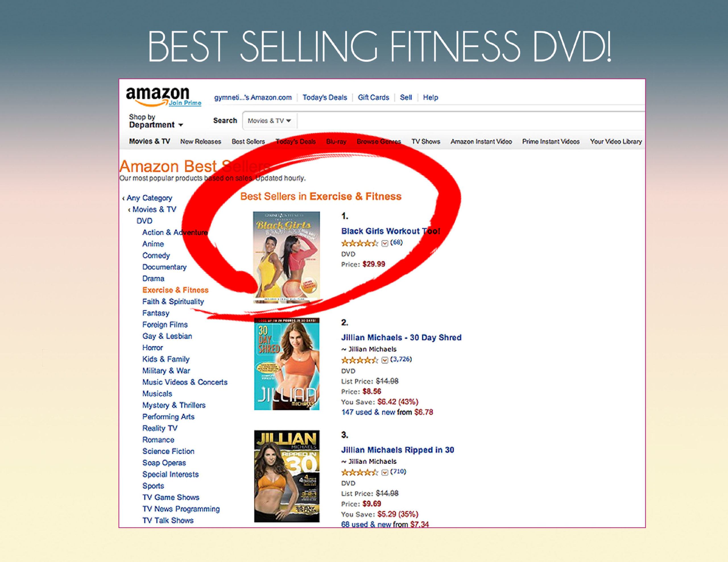
Task: Open the Movies & TV search category dropdown
Action: pos(269,120)
